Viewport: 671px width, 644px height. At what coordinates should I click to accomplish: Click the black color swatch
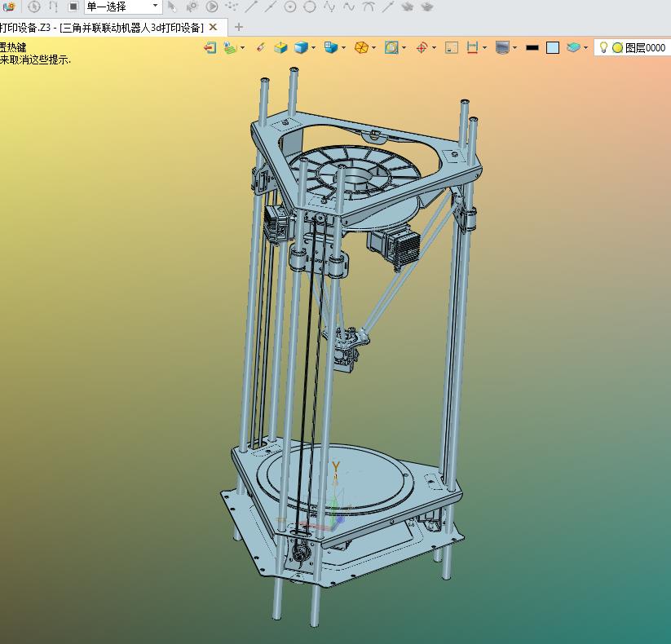click(x=532, y=48)
